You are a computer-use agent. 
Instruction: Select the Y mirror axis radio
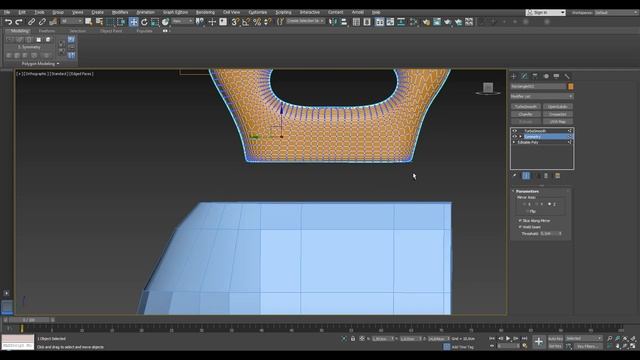tap(537, 204)
